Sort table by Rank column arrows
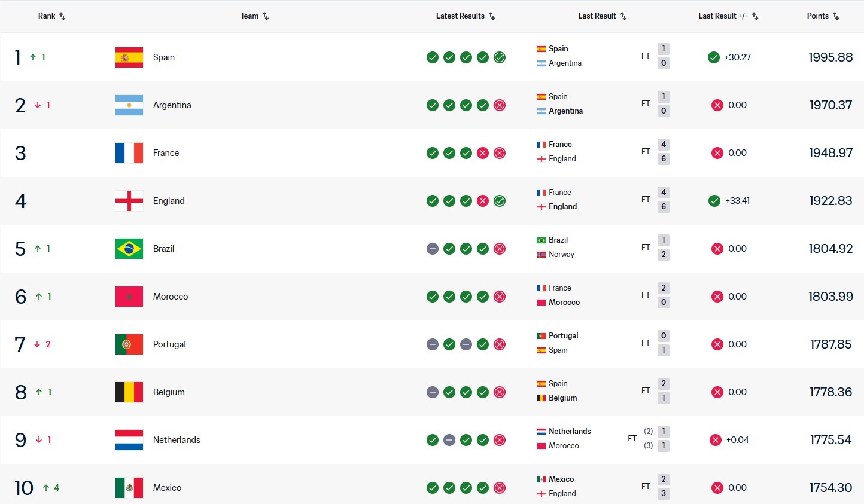The image size is (864, 504). coord(62,16)
